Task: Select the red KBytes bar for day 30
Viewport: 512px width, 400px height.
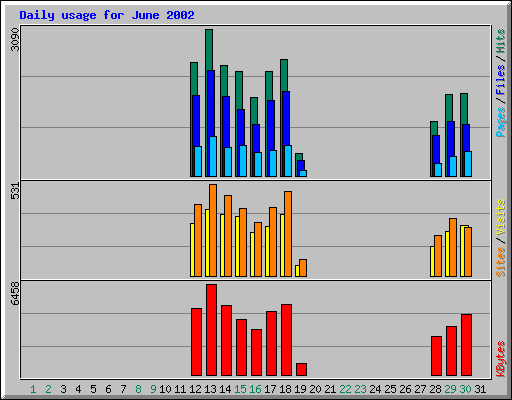Action: click(466, 345)
